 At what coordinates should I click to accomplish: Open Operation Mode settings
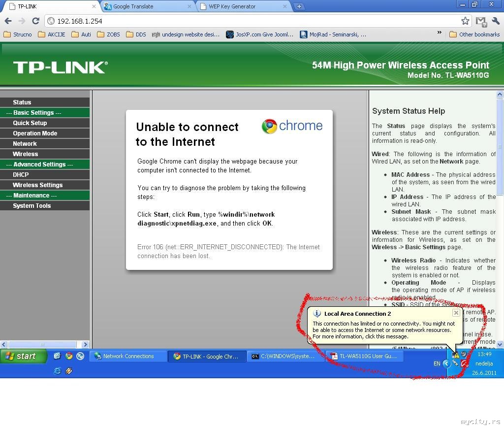(45, 133)
